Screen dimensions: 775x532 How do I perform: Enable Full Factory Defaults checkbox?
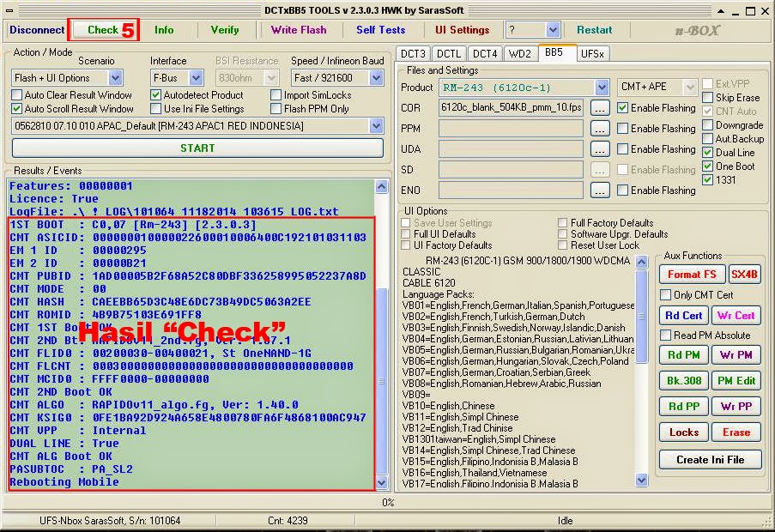tap(562, 222)
